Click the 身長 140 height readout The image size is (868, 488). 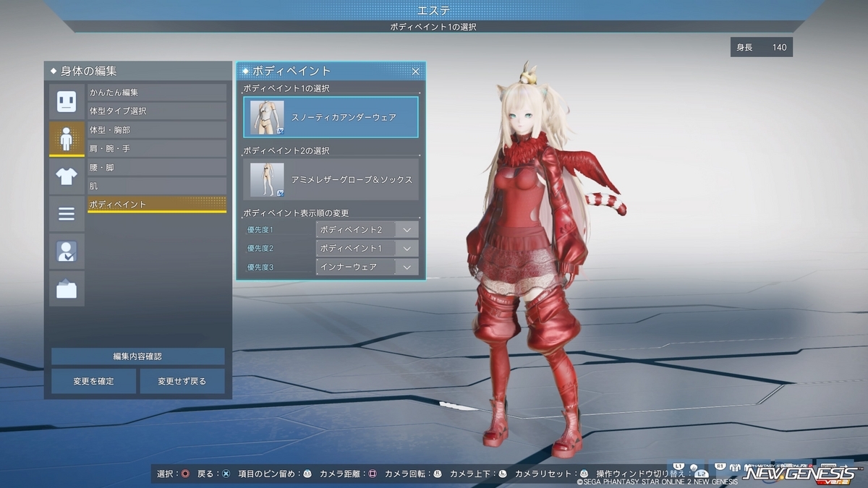click(x=762, y=48)
